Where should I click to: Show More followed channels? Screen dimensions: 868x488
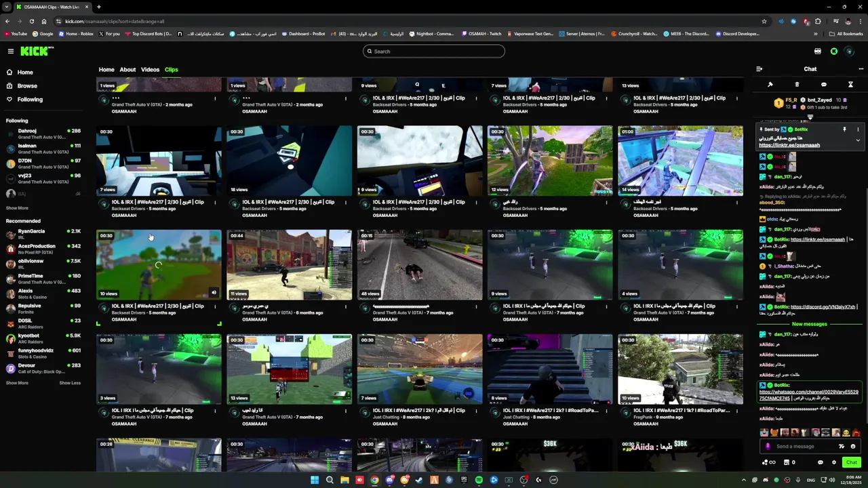pyautogui.click(x=17, y=208)
